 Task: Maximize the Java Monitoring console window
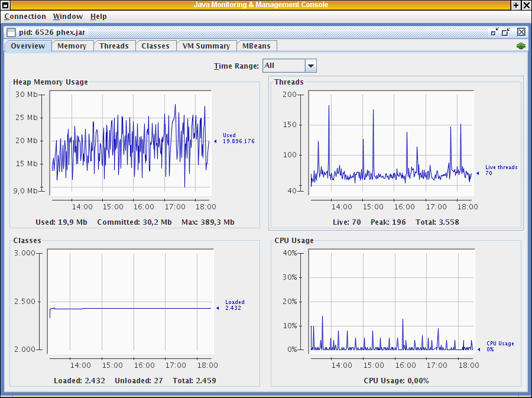pyautogui.click(x=515, y=5)
